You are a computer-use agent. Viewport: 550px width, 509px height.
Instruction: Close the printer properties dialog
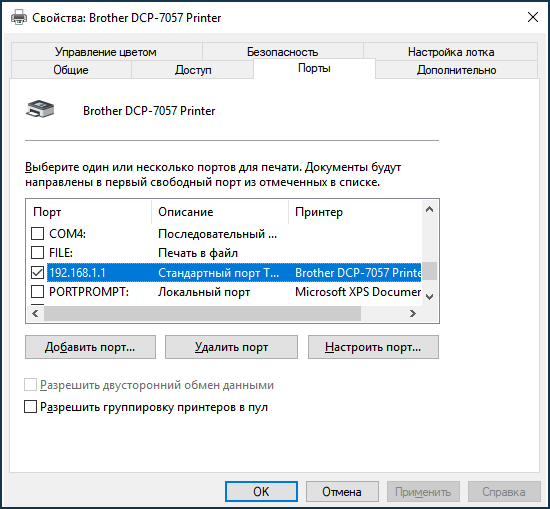533,17
